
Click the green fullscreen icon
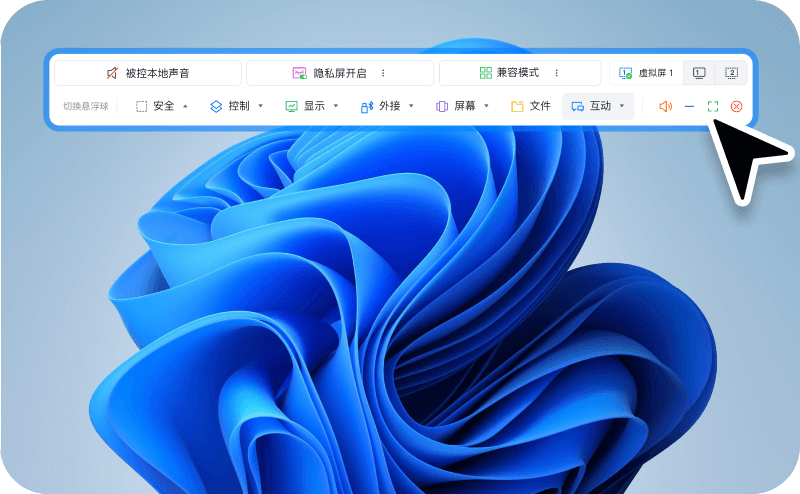pos(713,106)
